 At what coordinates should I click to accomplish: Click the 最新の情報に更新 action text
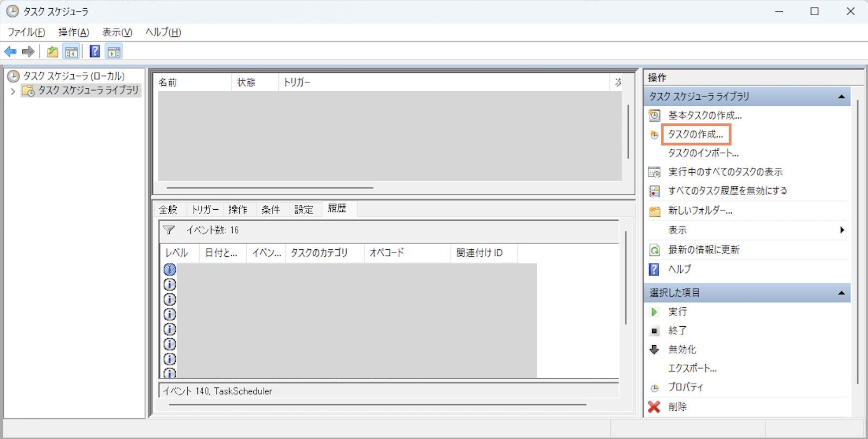coord(704,250)
